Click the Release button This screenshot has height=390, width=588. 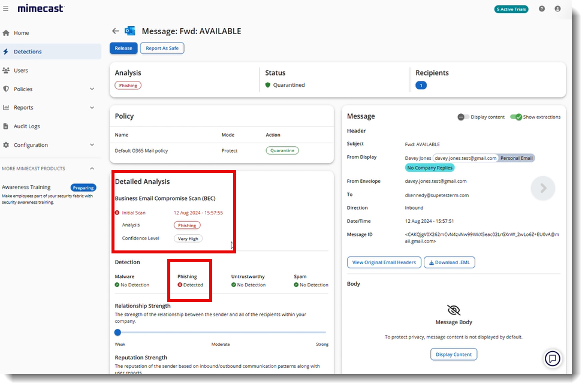click(x=123, y=48)
